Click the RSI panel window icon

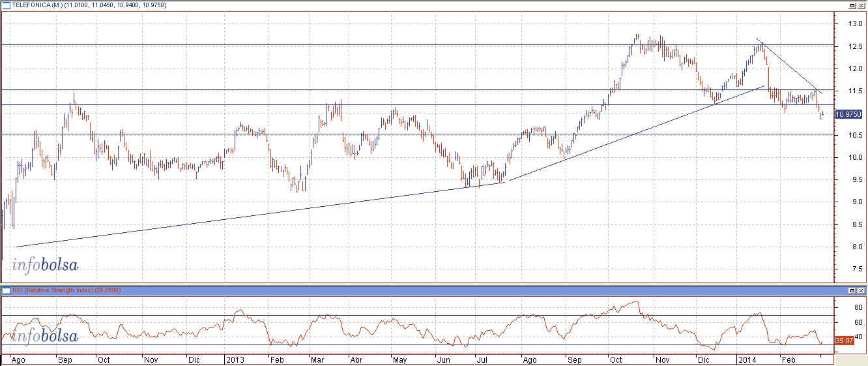click(x=6, y=290)
